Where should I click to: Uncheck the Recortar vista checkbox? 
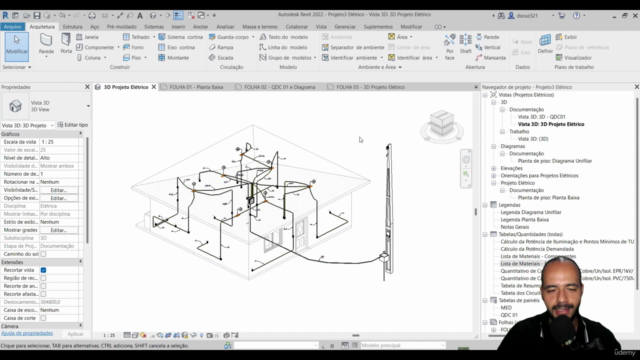[43, 270]
